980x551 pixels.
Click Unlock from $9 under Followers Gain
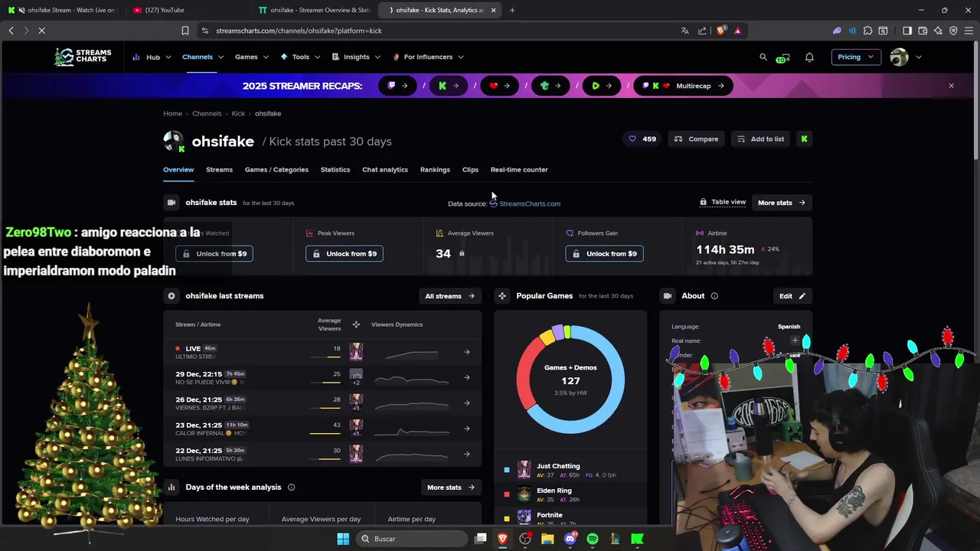(605, 254)
